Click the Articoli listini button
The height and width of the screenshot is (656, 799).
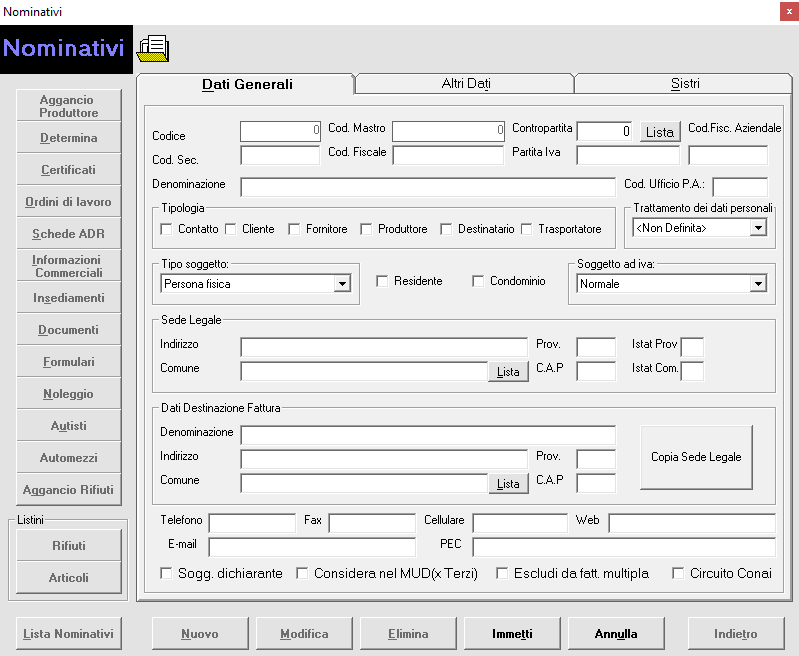pos(69,578)
